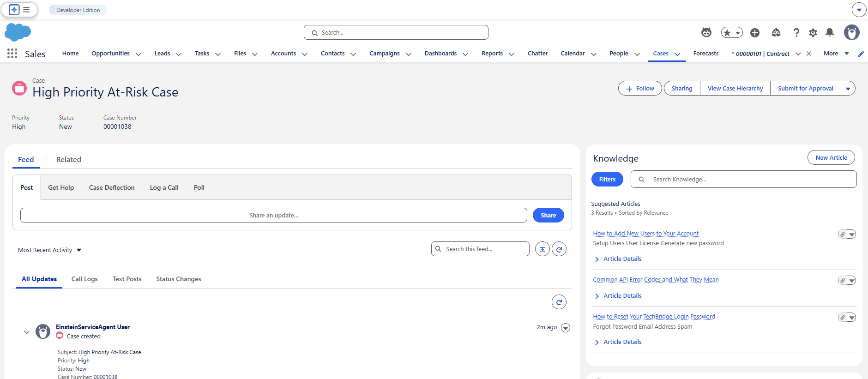Click the Help question mark icon
This screenshot has width=868, height=379.
point(796,32)
